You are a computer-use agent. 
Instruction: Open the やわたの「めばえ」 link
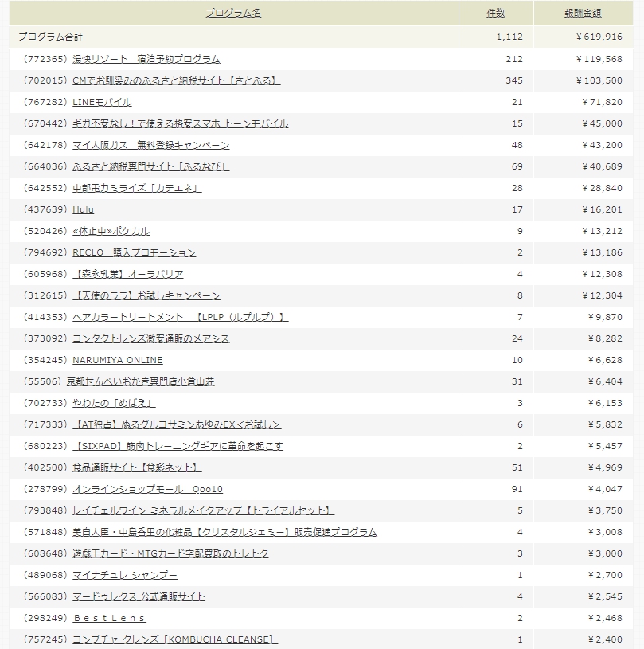click(x=114, y=404)
